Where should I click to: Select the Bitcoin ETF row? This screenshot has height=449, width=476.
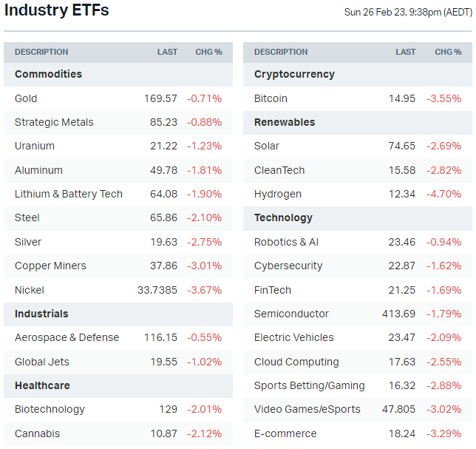271,98
